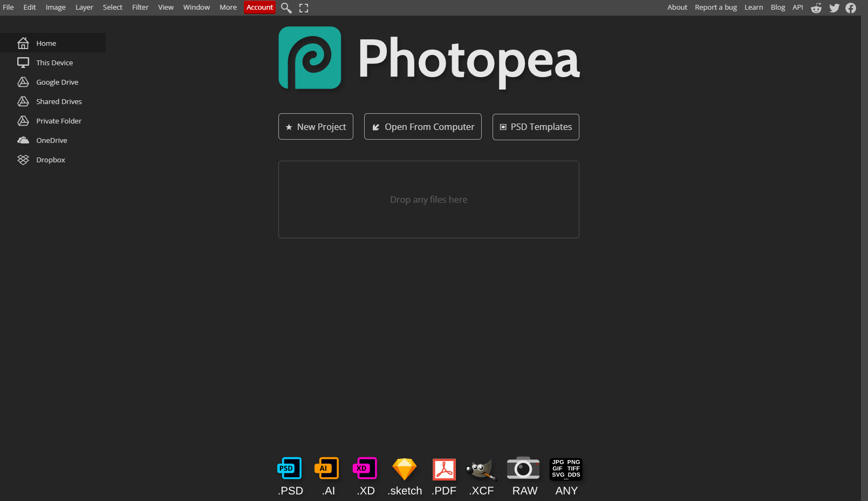Click the OneDrive cloud icon

coord(23,140)
